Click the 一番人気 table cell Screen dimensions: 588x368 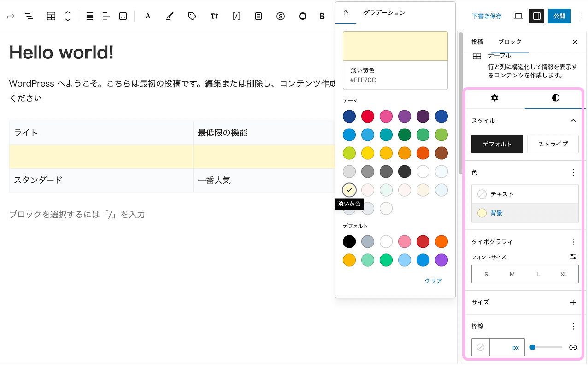(264, 180)
